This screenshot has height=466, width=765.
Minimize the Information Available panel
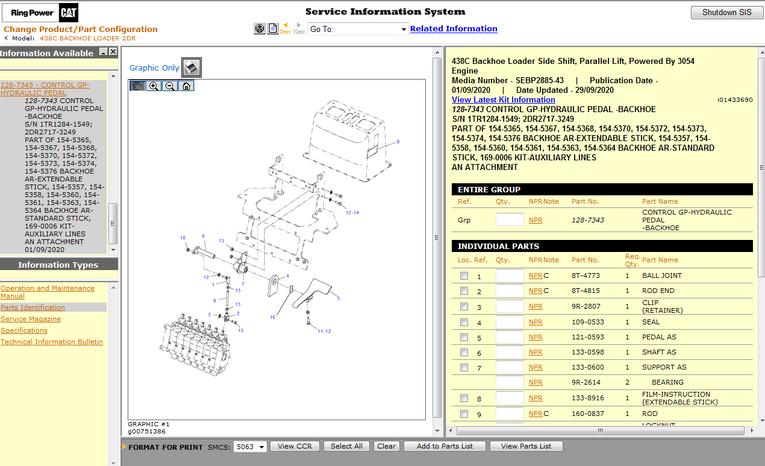pos(104,52)
